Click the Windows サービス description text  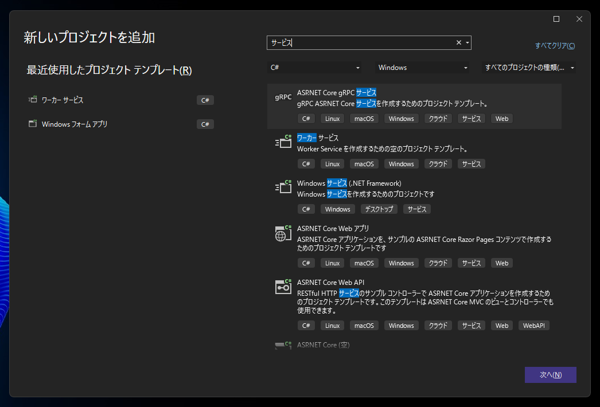(365, 194)
